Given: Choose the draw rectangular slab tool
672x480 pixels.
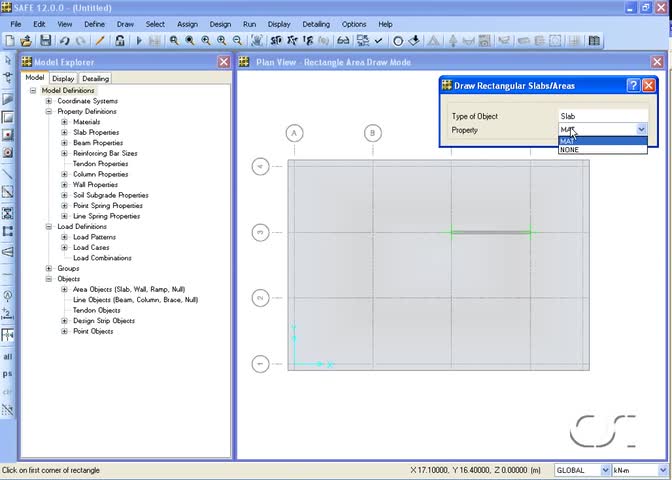Looking at the screenshot, I should (x=8, y=117).
